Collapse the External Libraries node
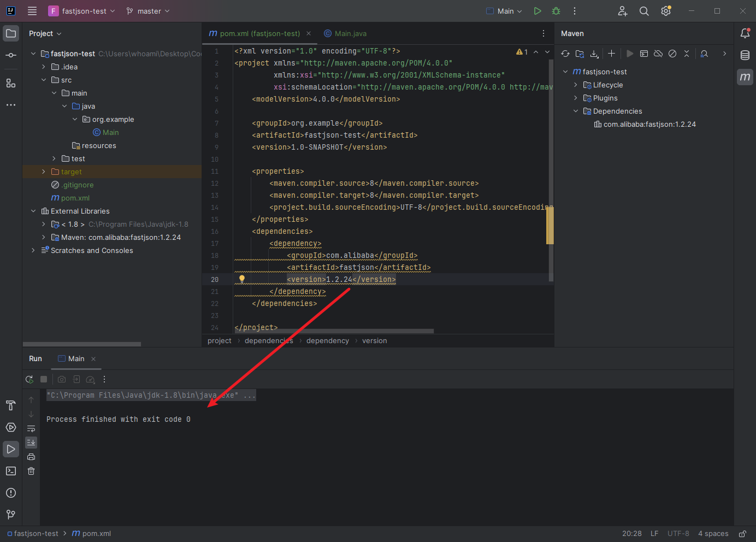Viewport: 756px width, 542px height. (x=33, y=211)
